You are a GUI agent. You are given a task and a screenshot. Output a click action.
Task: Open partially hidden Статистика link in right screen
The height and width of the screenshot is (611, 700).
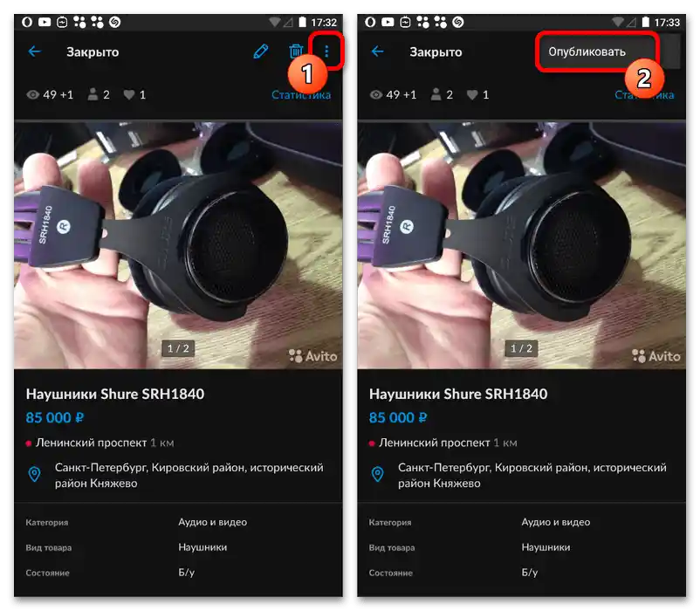click(644, 94)
